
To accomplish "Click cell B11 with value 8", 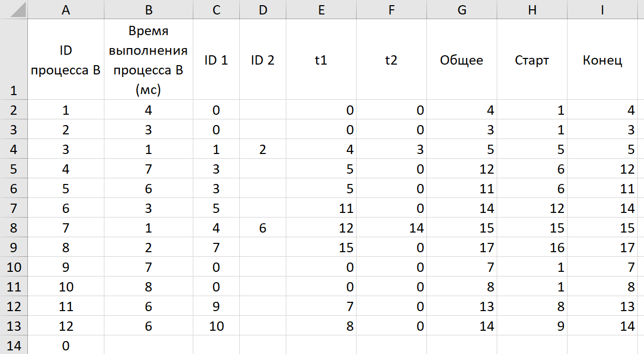I will coord(148,287).
